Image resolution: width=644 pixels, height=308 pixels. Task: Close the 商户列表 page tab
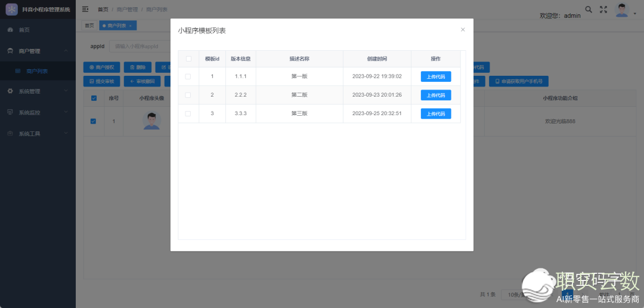pos(130,26)
